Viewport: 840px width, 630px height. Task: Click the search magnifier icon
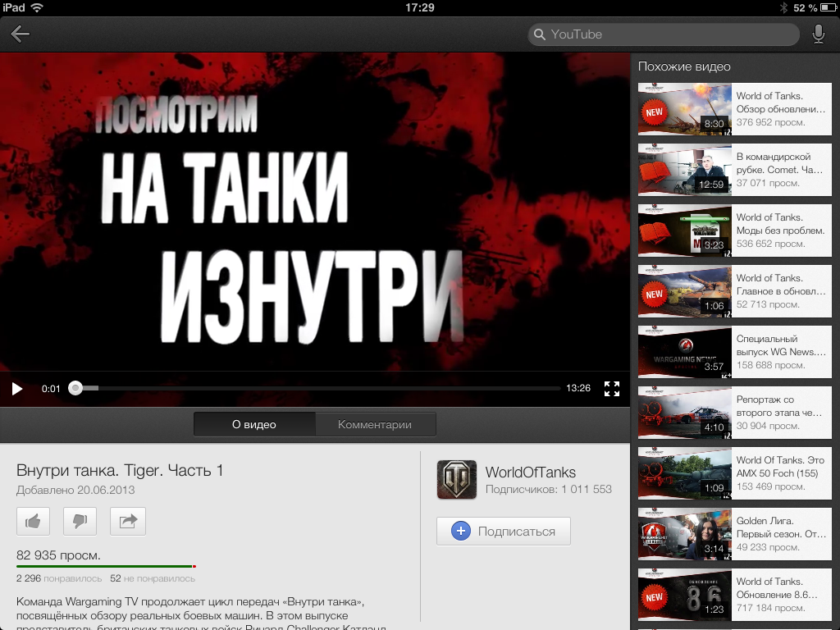pos(540,34)
